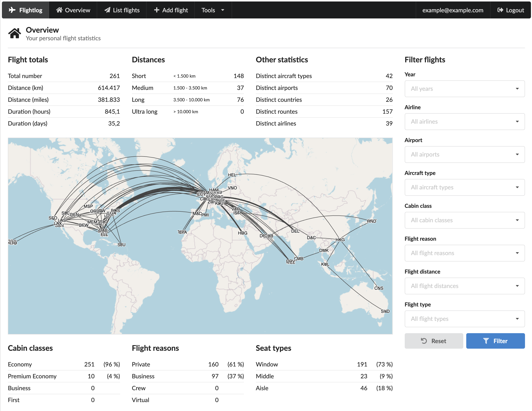532x411 pixels.
Task: Click the large house icon by the Overview heading
Action: [15, 33]
